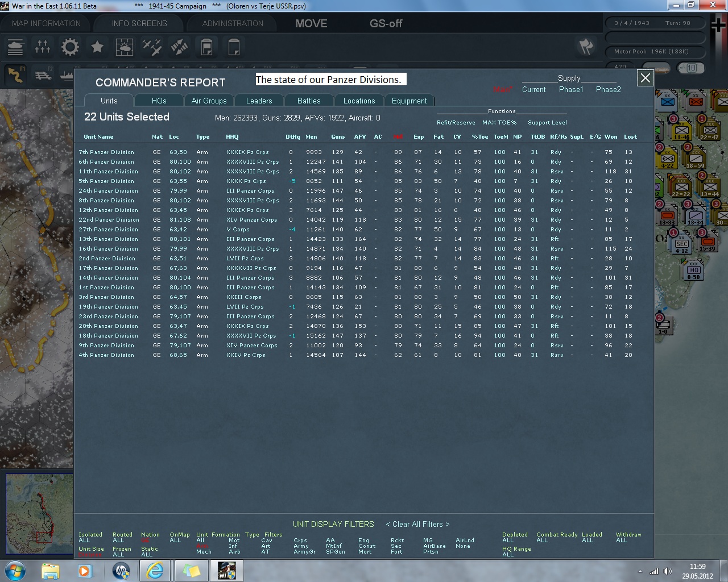Viewport: 728px width, 582px height.
Task: Switch to the HQs tab
Action: [x=159, y=101]
